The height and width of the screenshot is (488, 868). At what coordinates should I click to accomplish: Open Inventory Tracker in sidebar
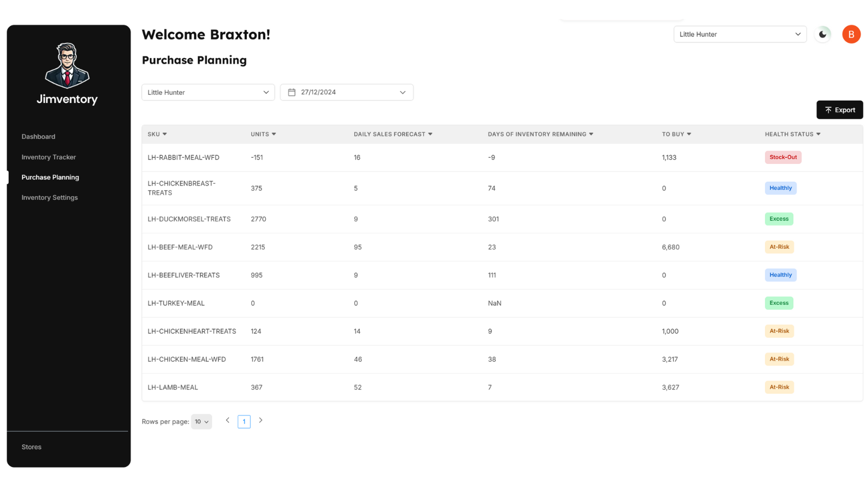pos(49,157)
